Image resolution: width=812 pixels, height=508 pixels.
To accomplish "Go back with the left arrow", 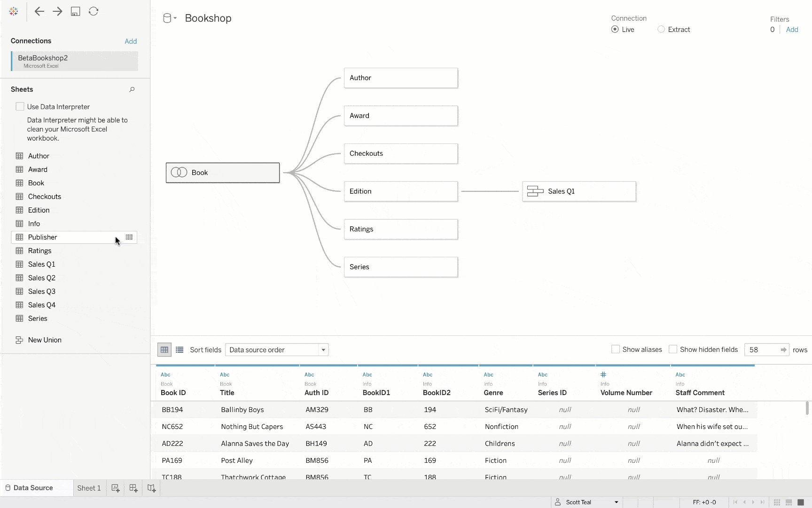I will click(39, 11).
